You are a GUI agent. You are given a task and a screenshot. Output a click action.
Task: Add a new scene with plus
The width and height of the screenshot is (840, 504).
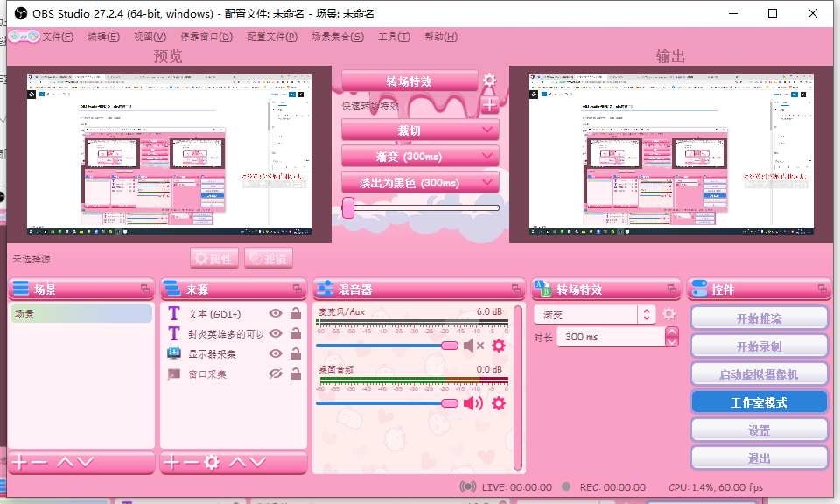pos(19,462)
